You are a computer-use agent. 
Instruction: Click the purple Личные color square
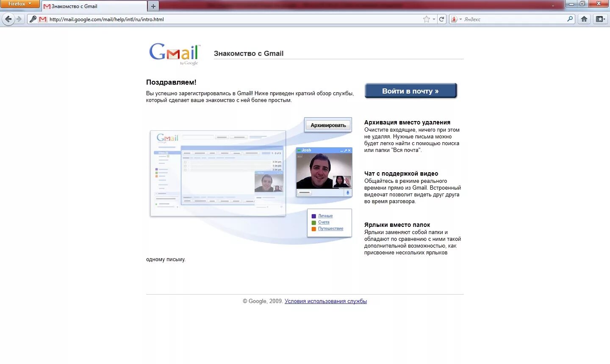pos(314,216)
